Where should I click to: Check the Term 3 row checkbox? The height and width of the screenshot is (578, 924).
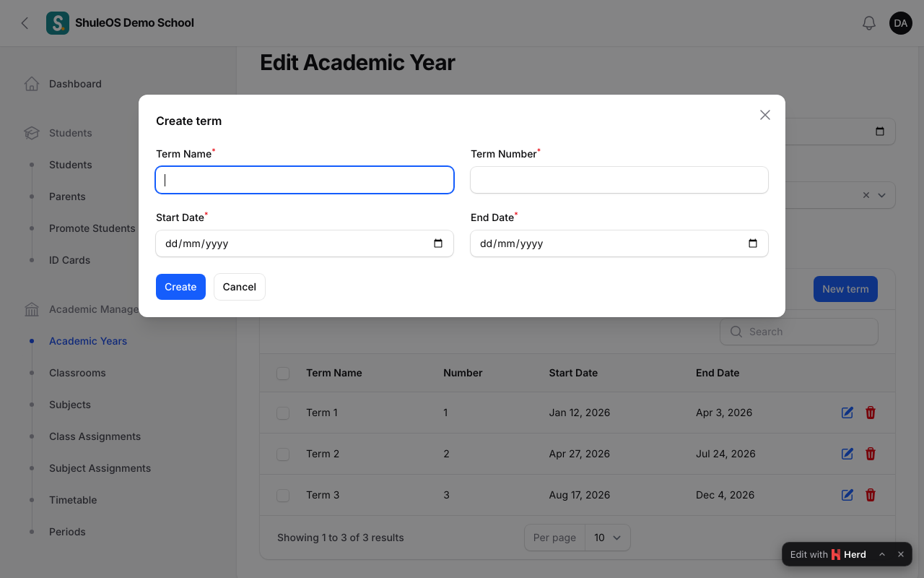(x=283, y=495)
